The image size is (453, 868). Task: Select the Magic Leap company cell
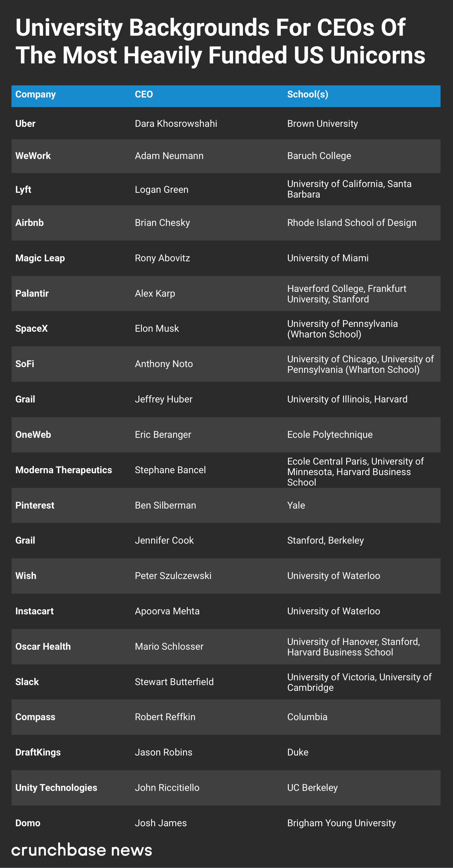(40, 258)
